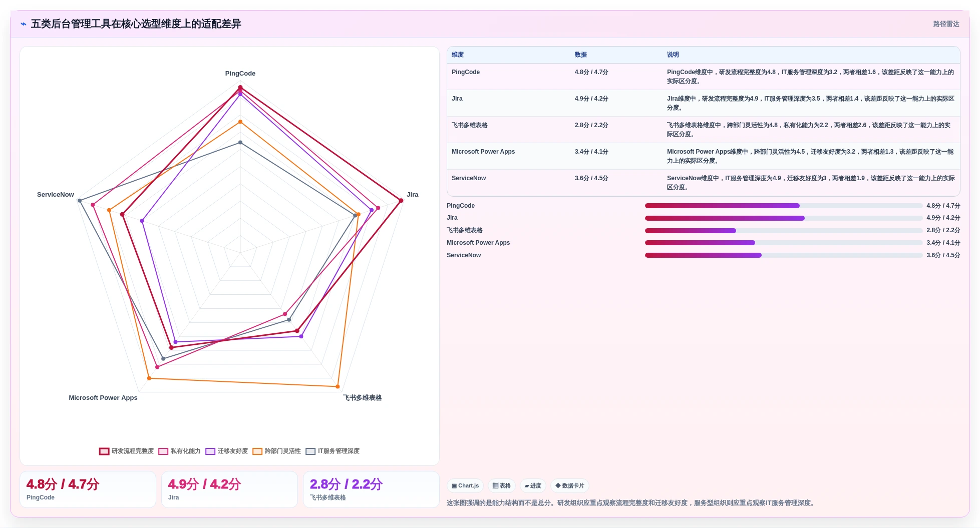980x528 pixels.
Task: Toggle the 跨部门灵活性 legend series
Action: pyautogui.click(x=276, y=451)
